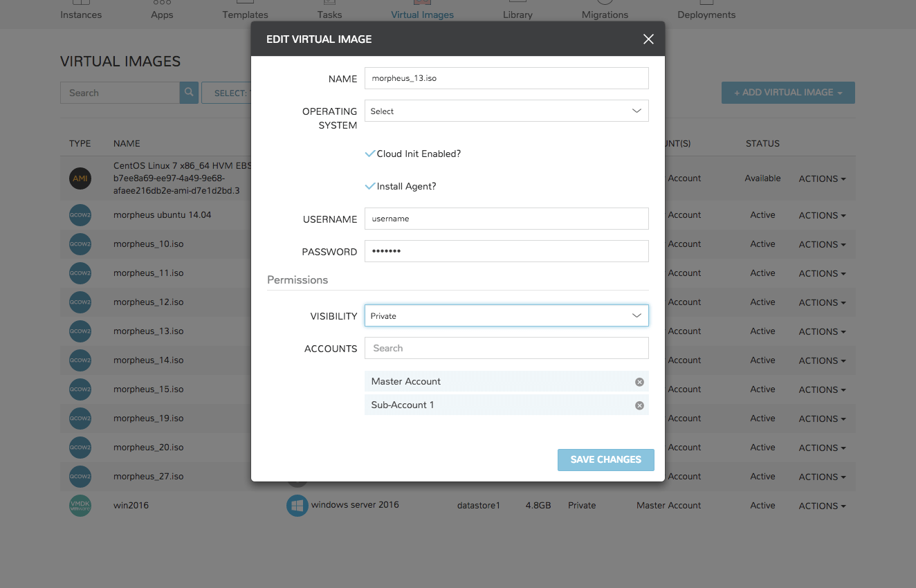Viewport: 916px width, 588px height.
Task: Focus the Password field
Action: (506, 251)
